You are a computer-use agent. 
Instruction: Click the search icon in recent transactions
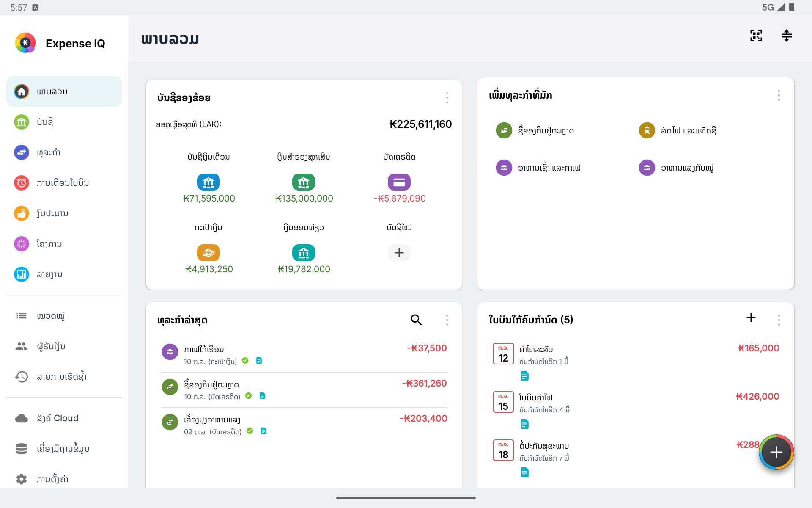417,320
